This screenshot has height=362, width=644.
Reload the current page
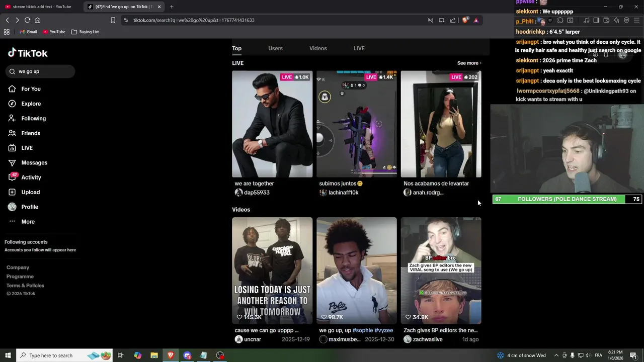[x=27, y=20]
